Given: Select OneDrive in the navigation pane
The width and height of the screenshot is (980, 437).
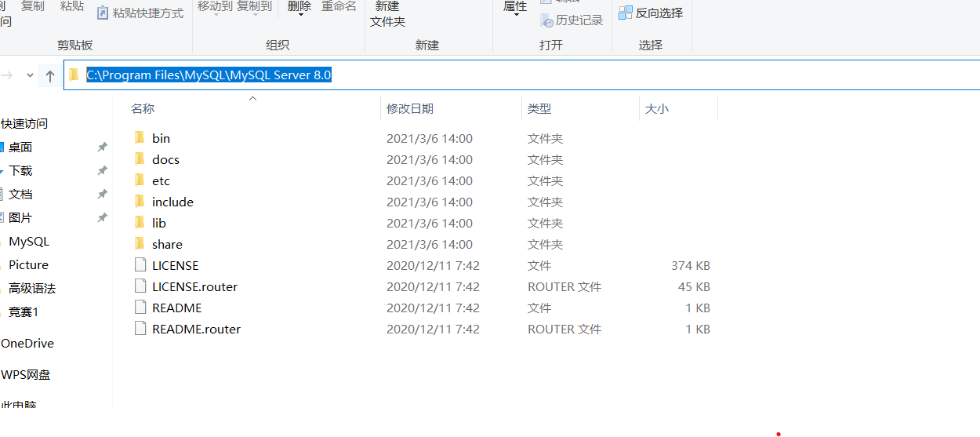Looking at the screenshot, I should (x=27, y=344).
